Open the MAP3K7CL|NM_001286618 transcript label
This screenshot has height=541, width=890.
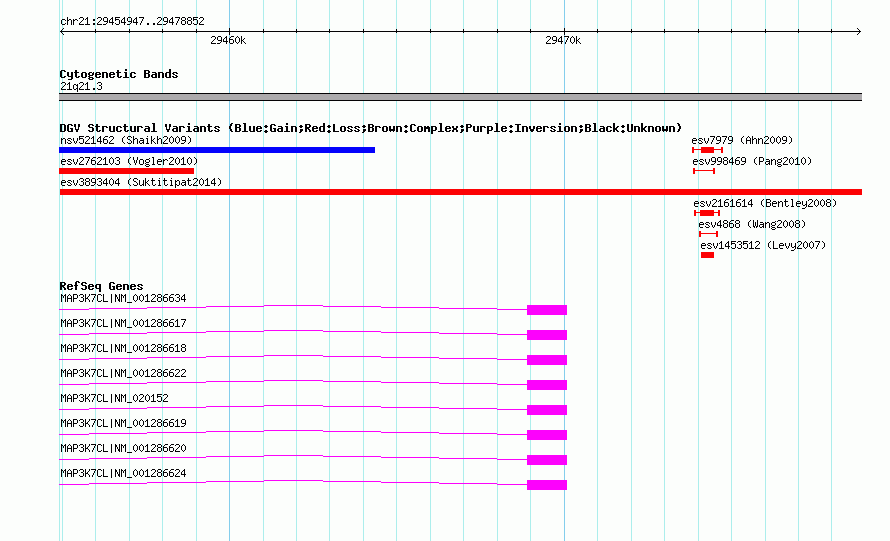(x=123, y=348)
